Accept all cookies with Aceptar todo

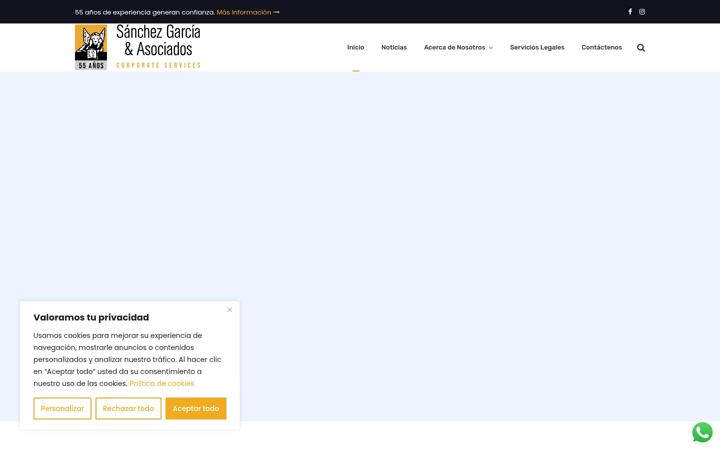pyautogui.click(x=196, y=409)
